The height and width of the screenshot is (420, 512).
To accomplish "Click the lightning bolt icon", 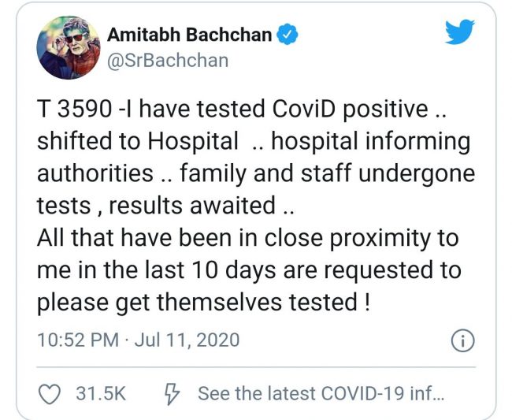I will click(173, 392).
